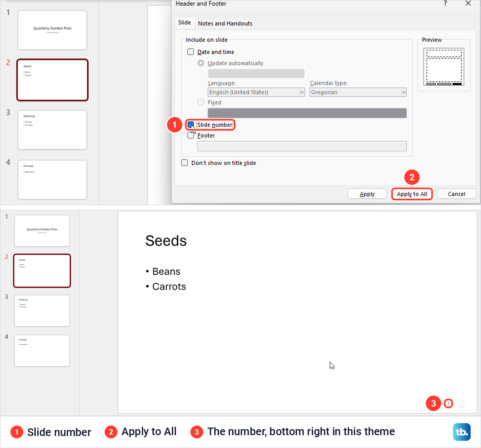Click the tb. logo icon
This screenshot has height=448, width=481.
(462, 432)
